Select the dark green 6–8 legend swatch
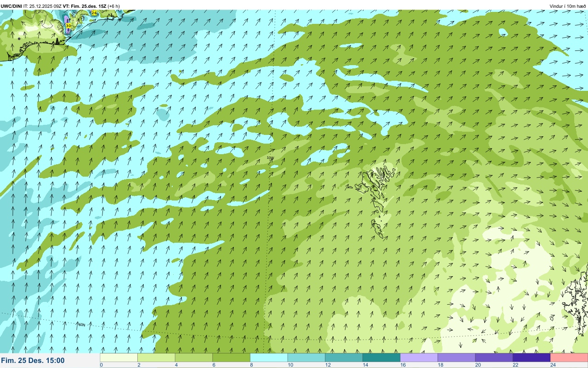 232,357
